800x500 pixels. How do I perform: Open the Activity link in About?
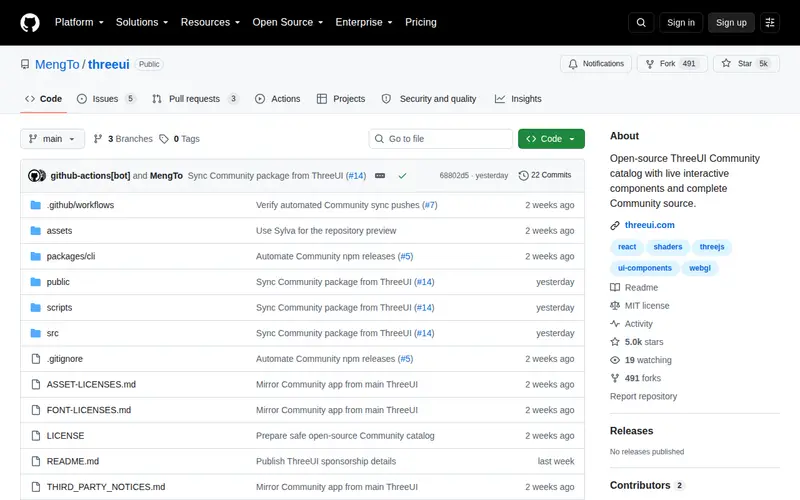click(631, 324)
